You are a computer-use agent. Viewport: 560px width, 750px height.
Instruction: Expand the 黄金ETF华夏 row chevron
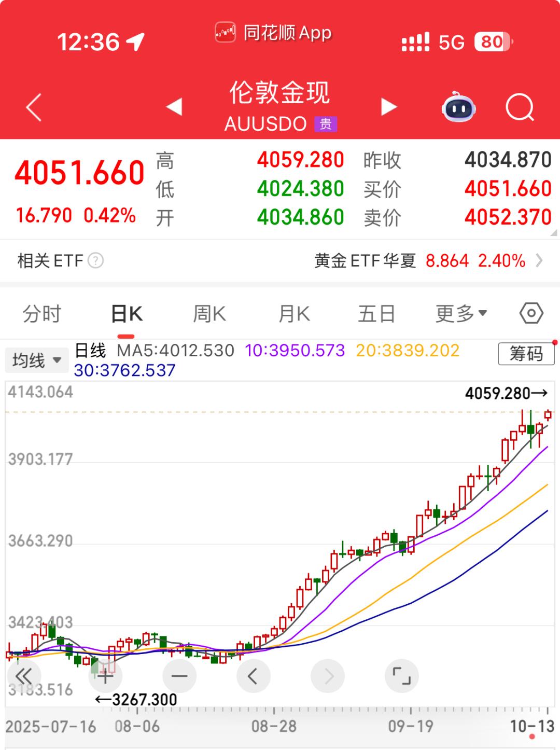click(x=539, y=260)
